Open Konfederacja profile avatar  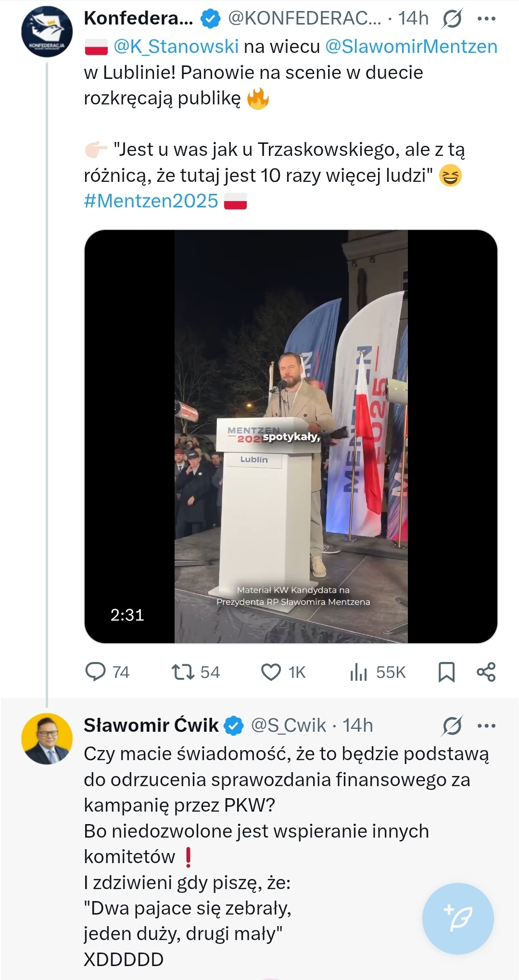pos(47,32)
